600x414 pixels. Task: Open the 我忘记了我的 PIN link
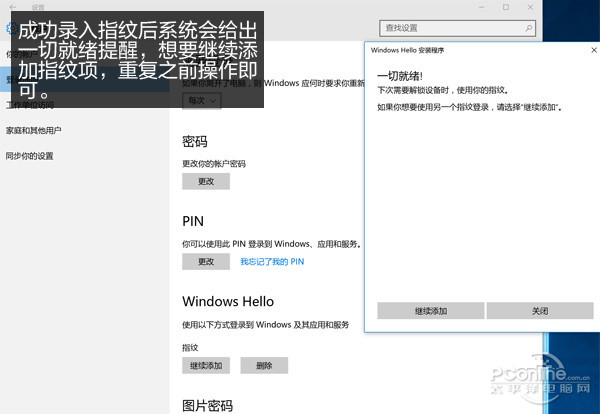coord(272,262)
